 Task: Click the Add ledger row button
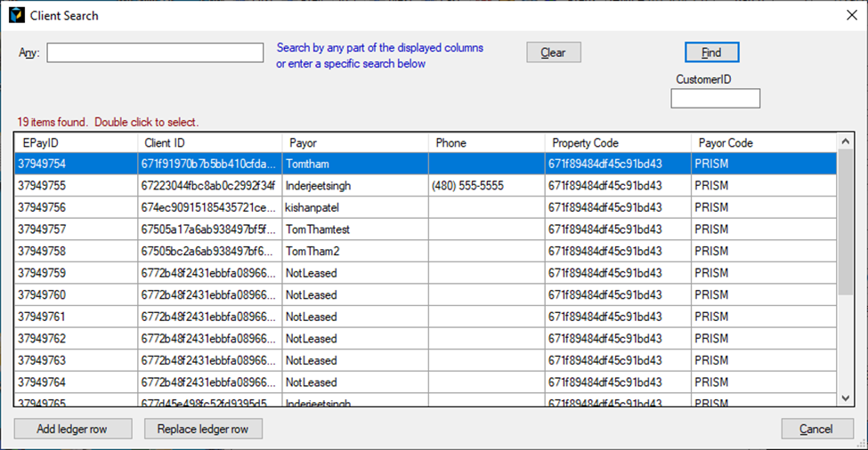pyautogui.click(x=73, y=429)
